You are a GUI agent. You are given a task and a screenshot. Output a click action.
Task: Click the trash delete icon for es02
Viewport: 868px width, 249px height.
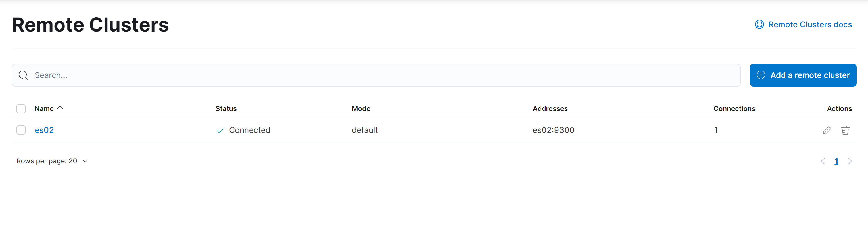845,130
